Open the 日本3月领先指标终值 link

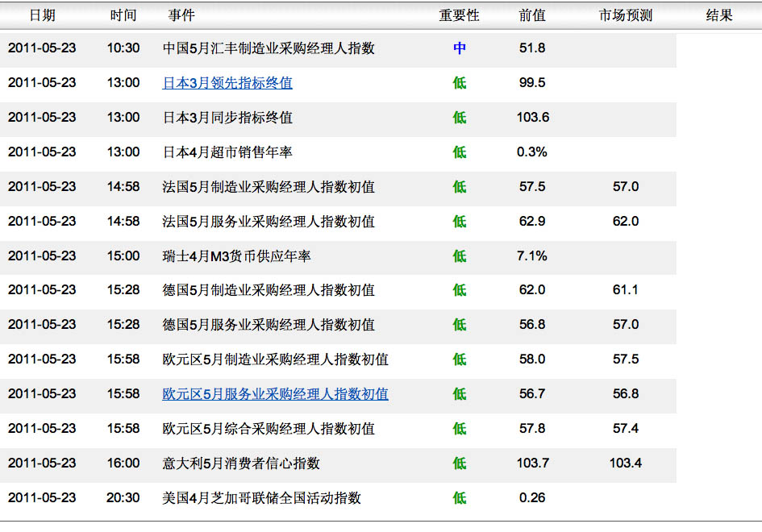point(227,83)
